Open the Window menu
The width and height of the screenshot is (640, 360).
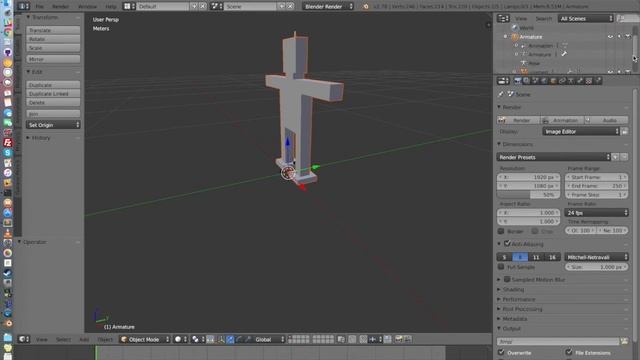pyautogui.click(x=87, y=7)
